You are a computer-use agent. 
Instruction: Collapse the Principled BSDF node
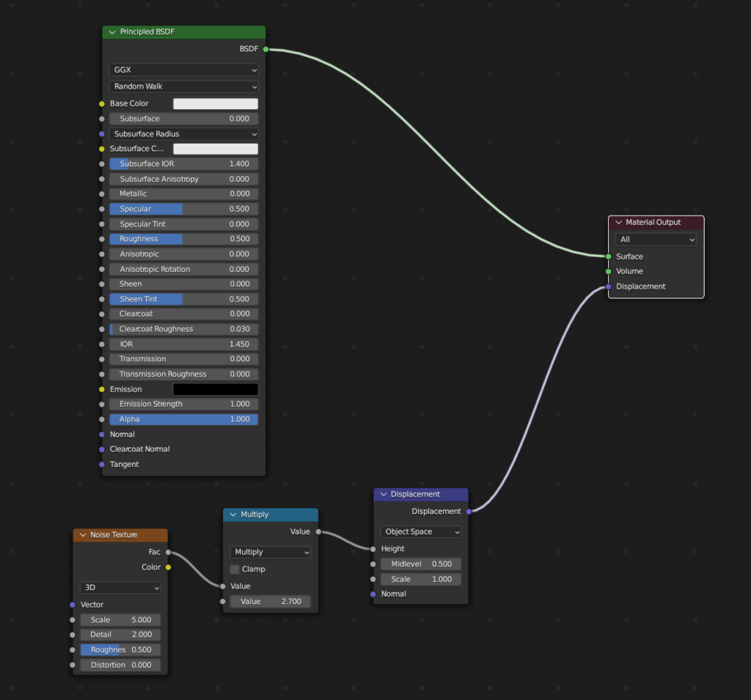click(112, 32)
